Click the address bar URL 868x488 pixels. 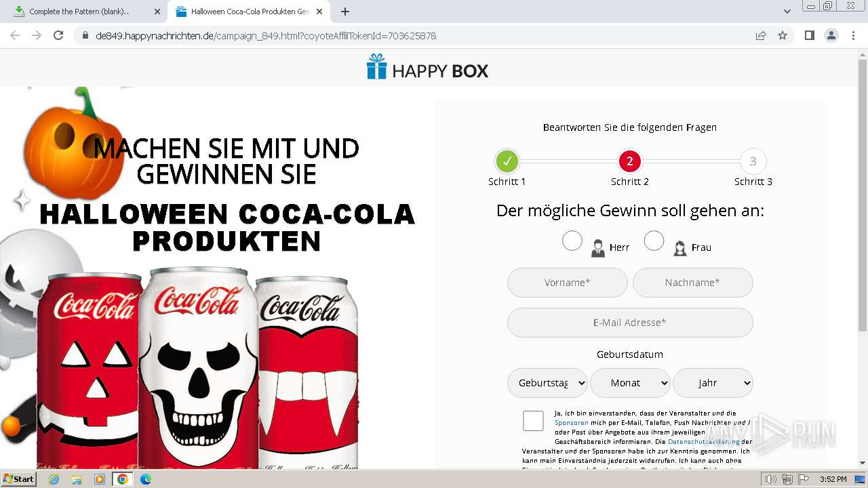pos(266,35)
